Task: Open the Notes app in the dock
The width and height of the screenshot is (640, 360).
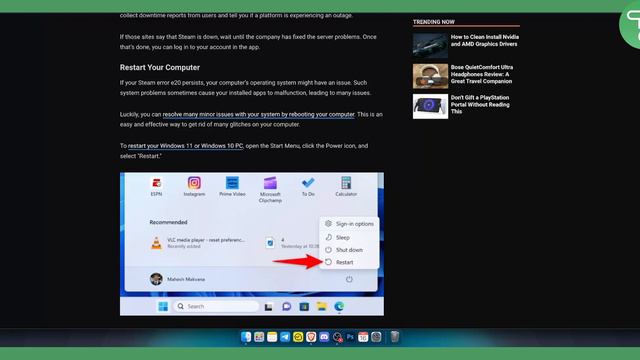Action: pos(272,337)
